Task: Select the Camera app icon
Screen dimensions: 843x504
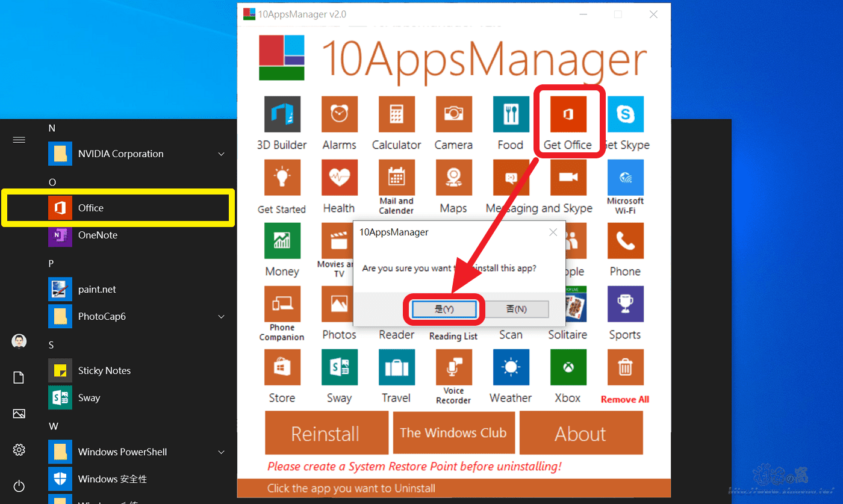Action: pos(453,114)
